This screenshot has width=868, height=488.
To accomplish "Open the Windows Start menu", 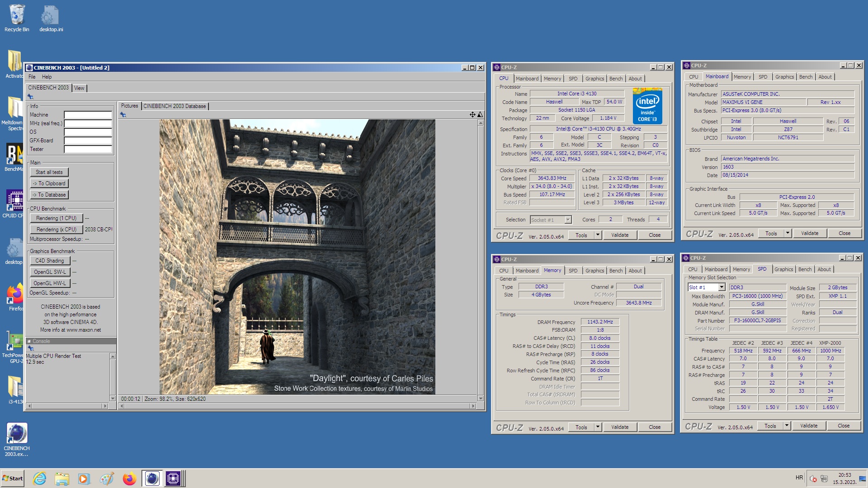I will pyautogui.click(x=12, y=478).
